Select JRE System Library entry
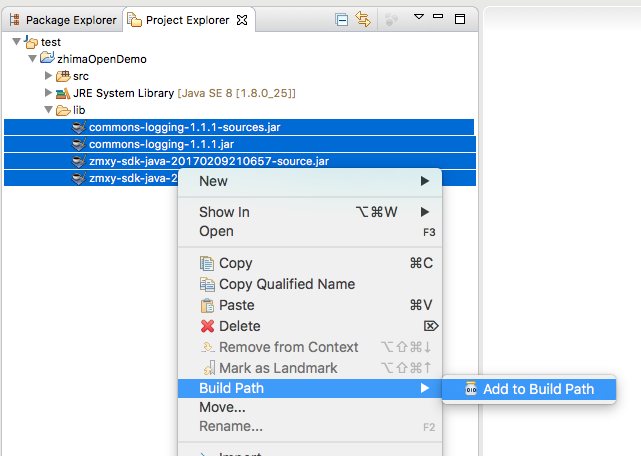The width and height of the screenshot is (641, 456). click(x=184, y=93)
